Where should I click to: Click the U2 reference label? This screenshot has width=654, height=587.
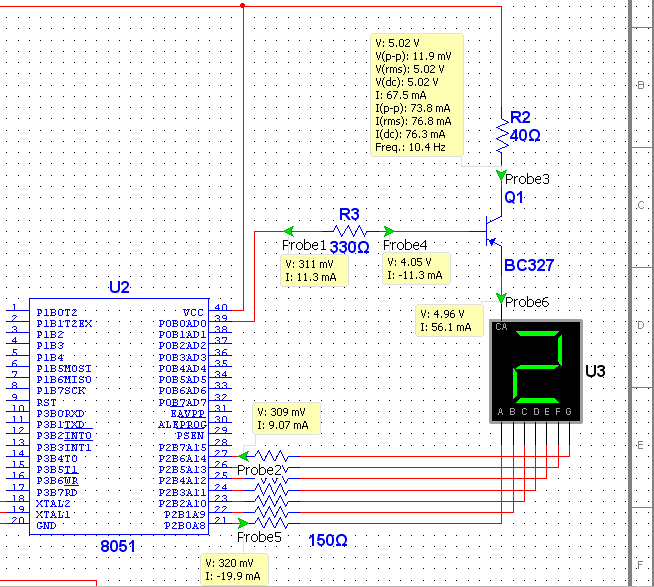click(119, 287)
